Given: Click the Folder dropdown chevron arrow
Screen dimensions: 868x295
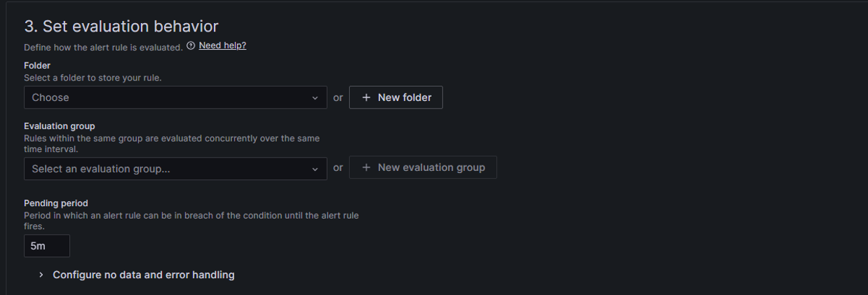Looking at the screenshot, I should tap(315, 98).
